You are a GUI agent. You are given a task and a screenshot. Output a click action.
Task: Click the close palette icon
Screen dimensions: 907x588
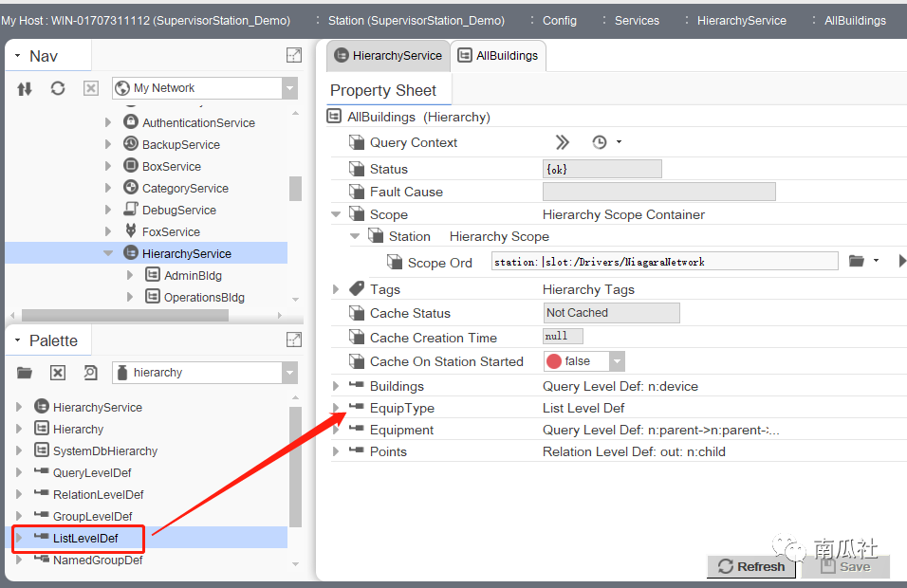(x=58, y=373)
